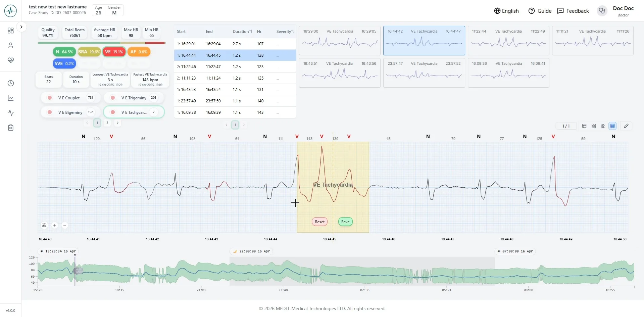Viewport: 644px width, 333px height.
Task: Open the 16:44:42 VE Tachycardia thumbnail
Action: click(x=424, y=41)
